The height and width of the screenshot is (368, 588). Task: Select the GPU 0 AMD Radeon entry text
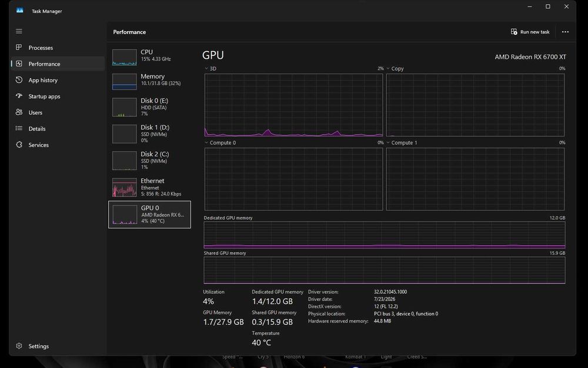click(162, 214)
